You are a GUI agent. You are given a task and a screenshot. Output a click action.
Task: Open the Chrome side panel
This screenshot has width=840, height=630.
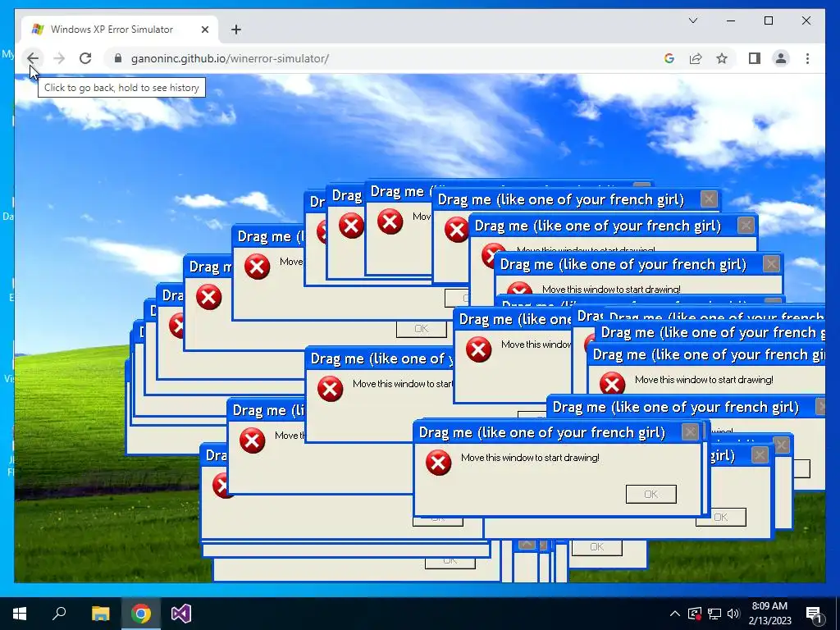755,58
